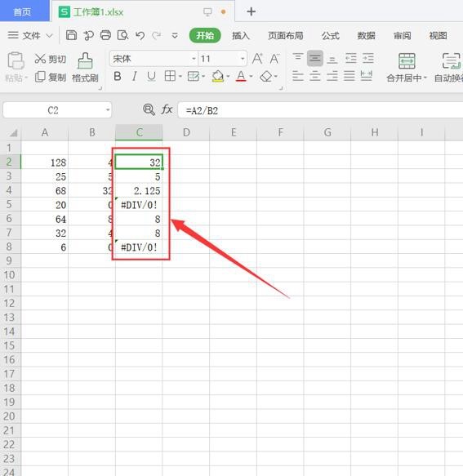
Task: Select the Format Painter tool
Action: [85, 68]
